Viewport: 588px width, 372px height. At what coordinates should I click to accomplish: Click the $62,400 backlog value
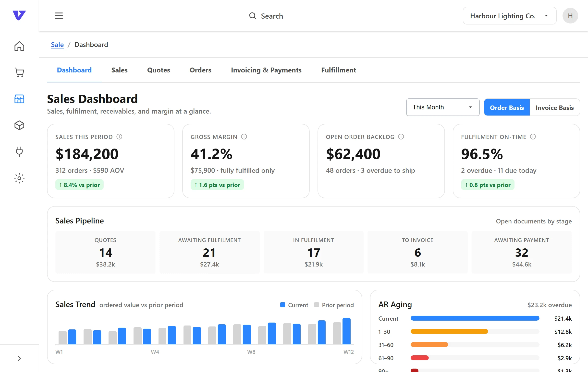pyautogui.click(x=353, y=154)
